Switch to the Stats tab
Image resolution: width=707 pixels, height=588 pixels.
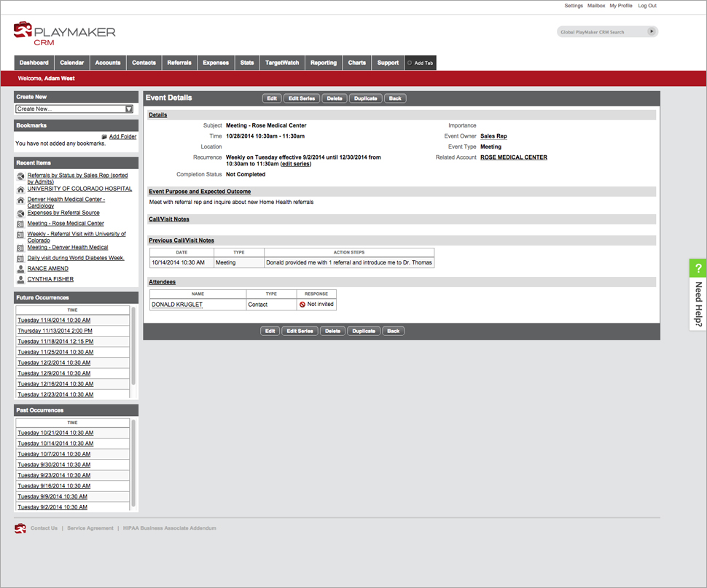click(x=247, y=63)
